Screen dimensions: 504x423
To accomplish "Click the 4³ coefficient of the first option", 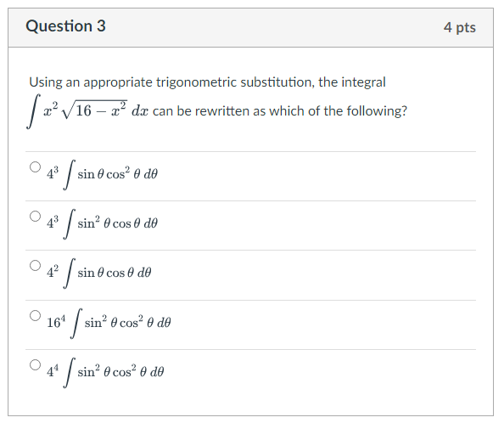I will [53, 172].
